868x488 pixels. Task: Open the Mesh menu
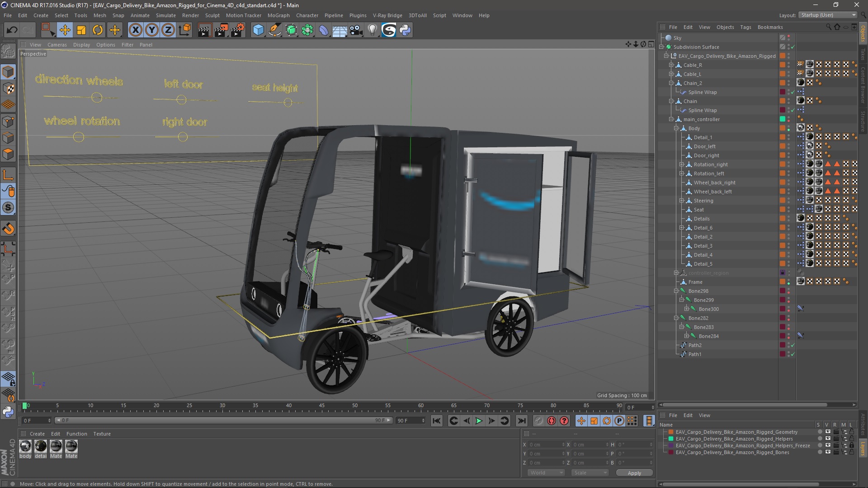99,15
